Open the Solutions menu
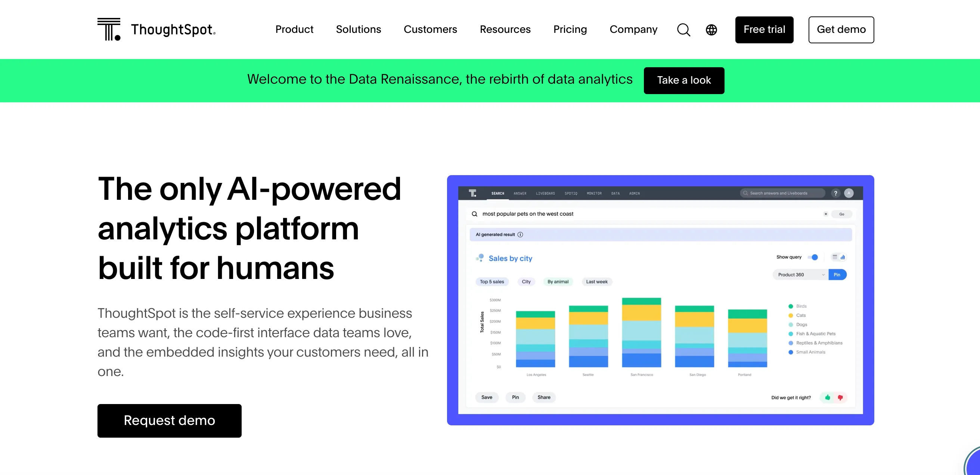 point(358,29)
